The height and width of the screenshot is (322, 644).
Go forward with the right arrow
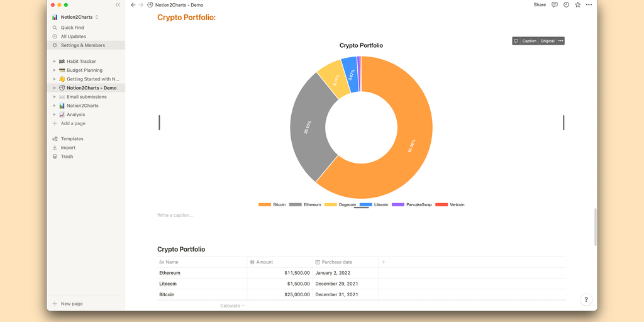(x=141, y=5)
